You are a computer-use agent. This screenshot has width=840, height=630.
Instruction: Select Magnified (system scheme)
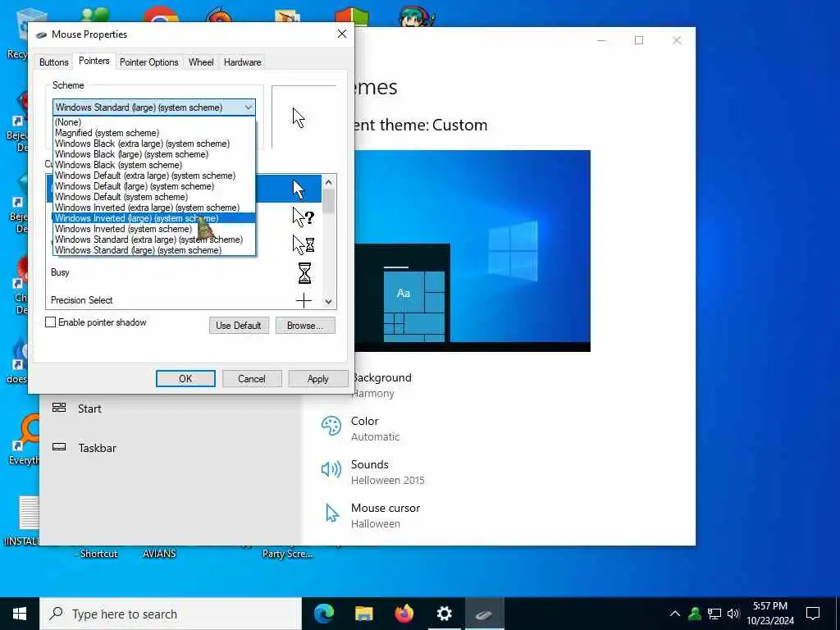point(154,133)
